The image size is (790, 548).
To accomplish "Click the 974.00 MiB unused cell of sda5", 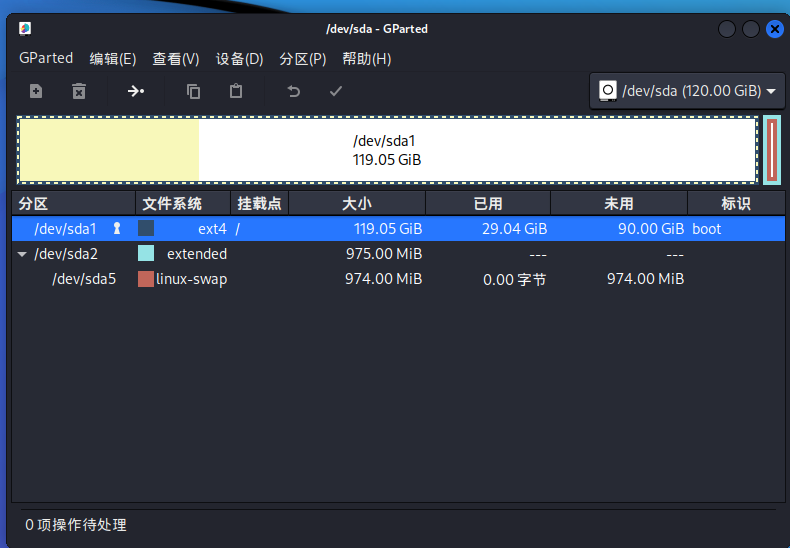I will [x=645, y=279].
